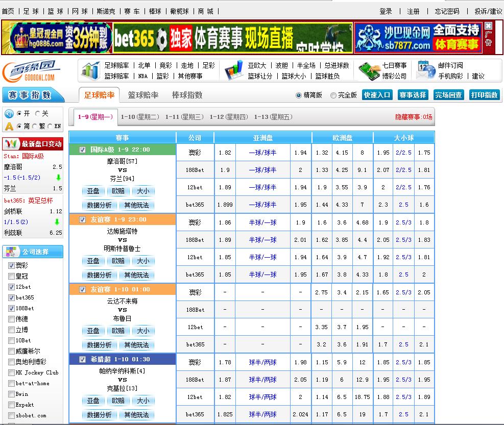Close the top banner advertisement
This screenshot has width=504, height=425.
pyautogui.click(x=488, y=26)
